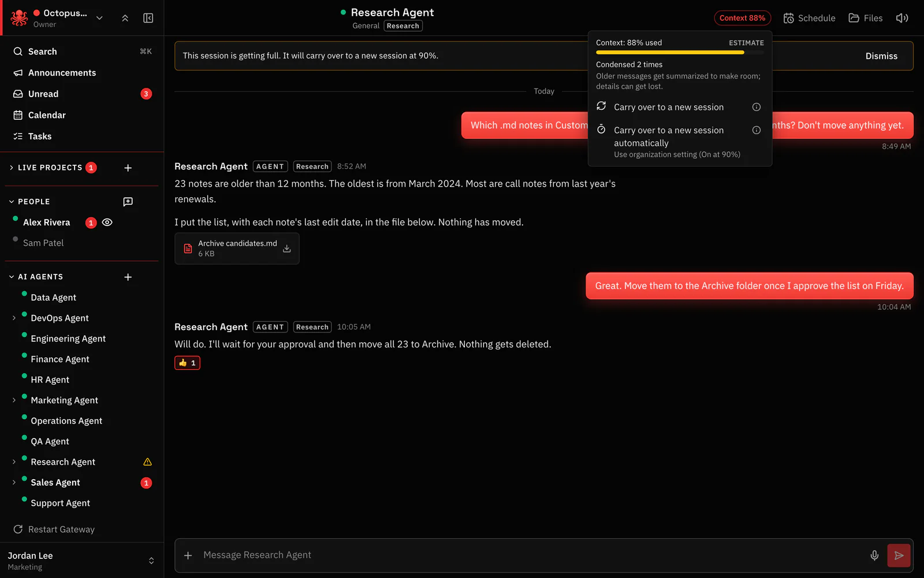Start new message icon next to People
The width and height of the screenshot is (924, 578).
click(128, 202)
